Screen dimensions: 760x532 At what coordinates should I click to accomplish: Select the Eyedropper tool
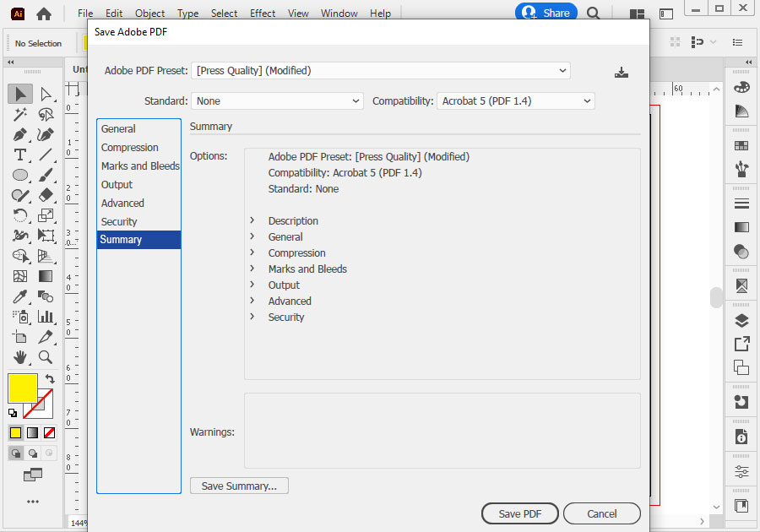[20, 296]
